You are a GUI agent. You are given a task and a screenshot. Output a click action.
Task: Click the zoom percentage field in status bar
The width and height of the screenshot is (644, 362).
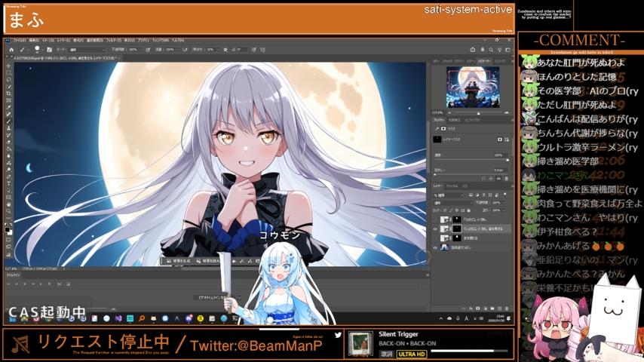click(x=10, y=268)
